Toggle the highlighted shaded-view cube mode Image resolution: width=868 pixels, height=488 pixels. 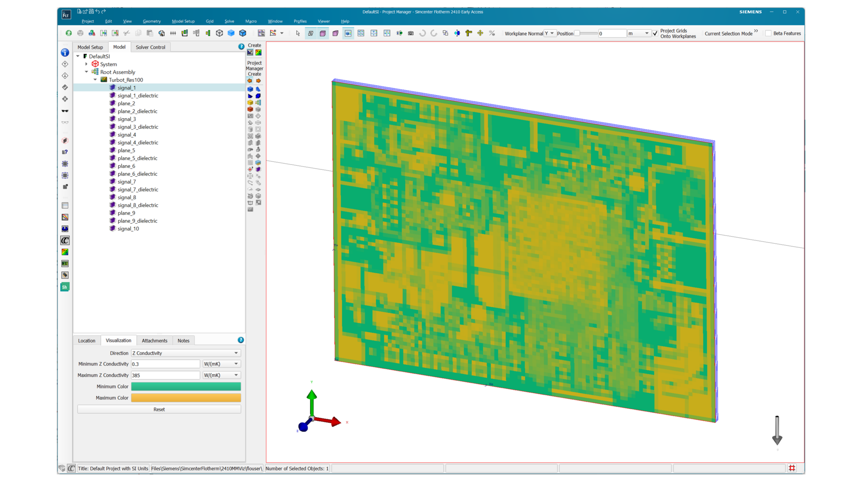tap(348, 33)
